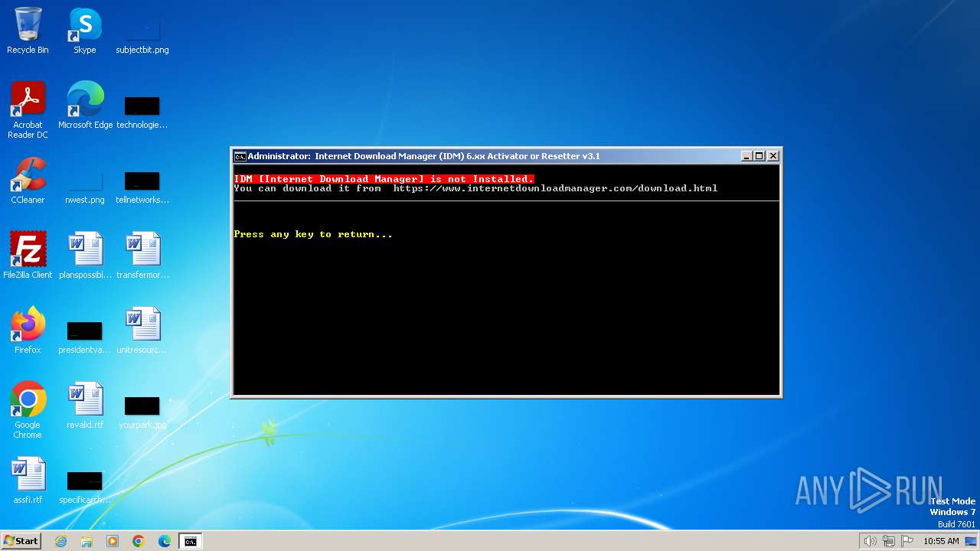Launch Acrobat Reader DC shortcut
The height and width of the screenshot is (551, 980).
[28, 110]
